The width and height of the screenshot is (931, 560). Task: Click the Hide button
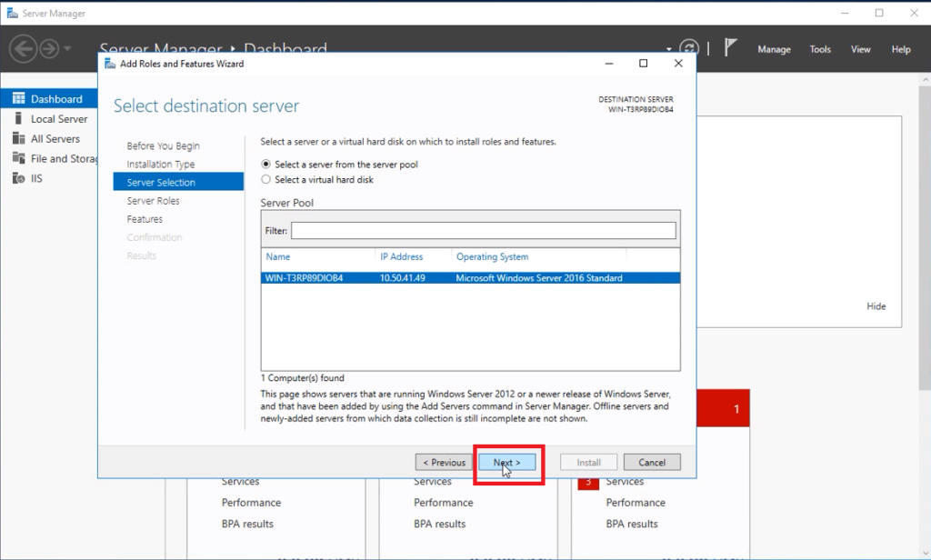pyautogui.click(x=876, y=306)
